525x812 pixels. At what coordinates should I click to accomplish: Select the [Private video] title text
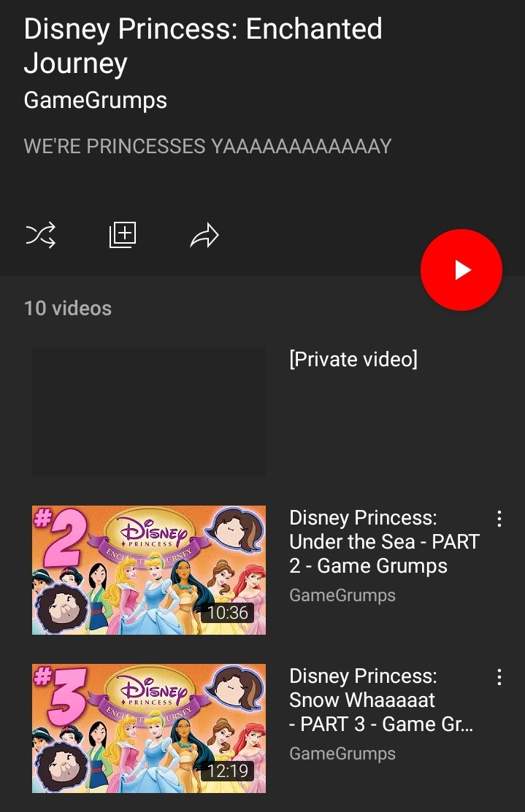pos(353,359)
